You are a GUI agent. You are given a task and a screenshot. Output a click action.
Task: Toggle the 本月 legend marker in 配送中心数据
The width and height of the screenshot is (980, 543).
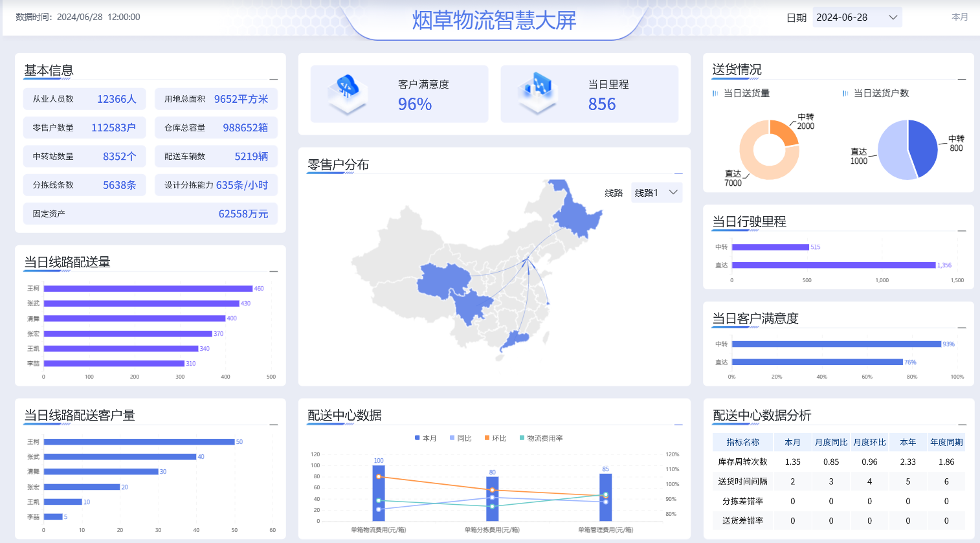pos(418,438)
